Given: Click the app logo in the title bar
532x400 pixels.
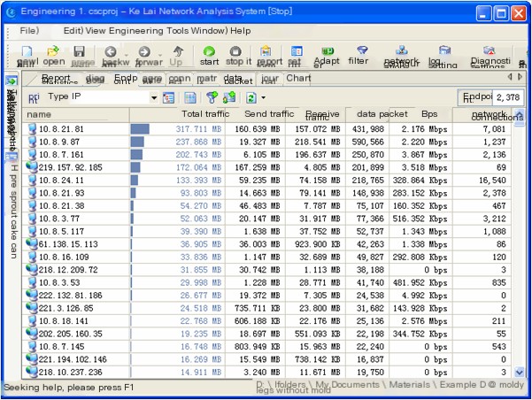Looking at the screenshot, I should point(11,12).
